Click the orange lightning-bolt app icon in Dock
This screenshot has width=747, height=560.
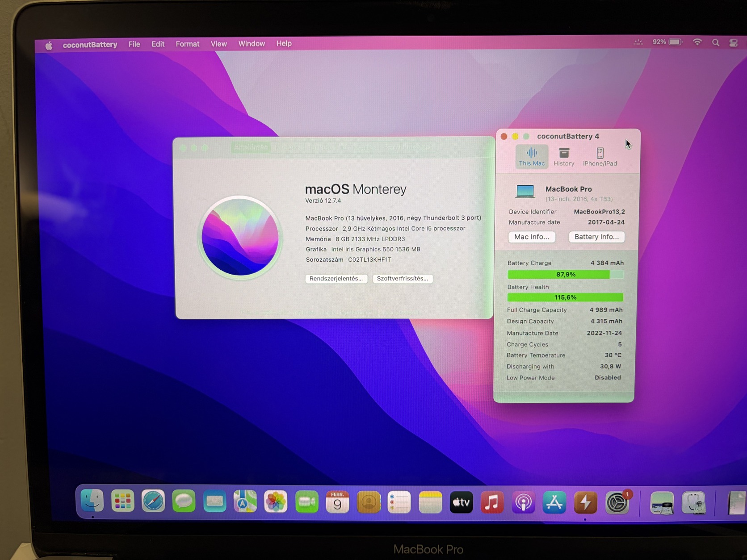pyautogui.click(x=585, y=503)
